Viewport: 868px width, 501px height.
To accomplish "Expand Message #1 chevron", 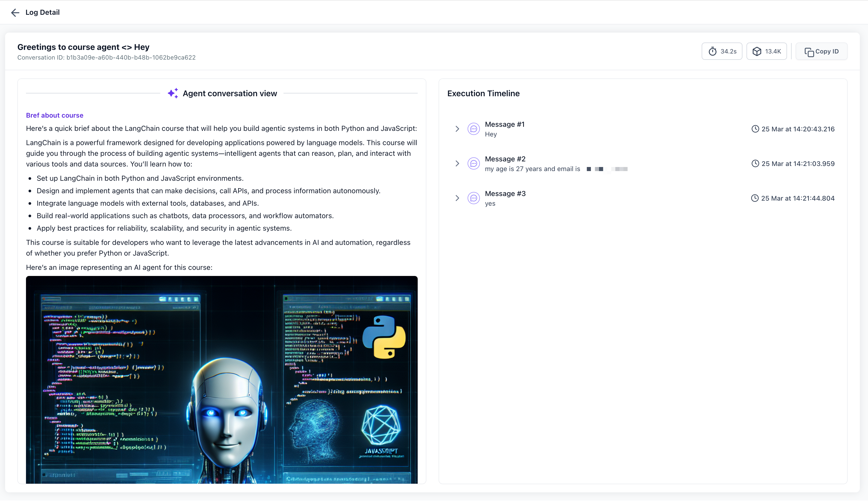I will click(x=457, y=129).
